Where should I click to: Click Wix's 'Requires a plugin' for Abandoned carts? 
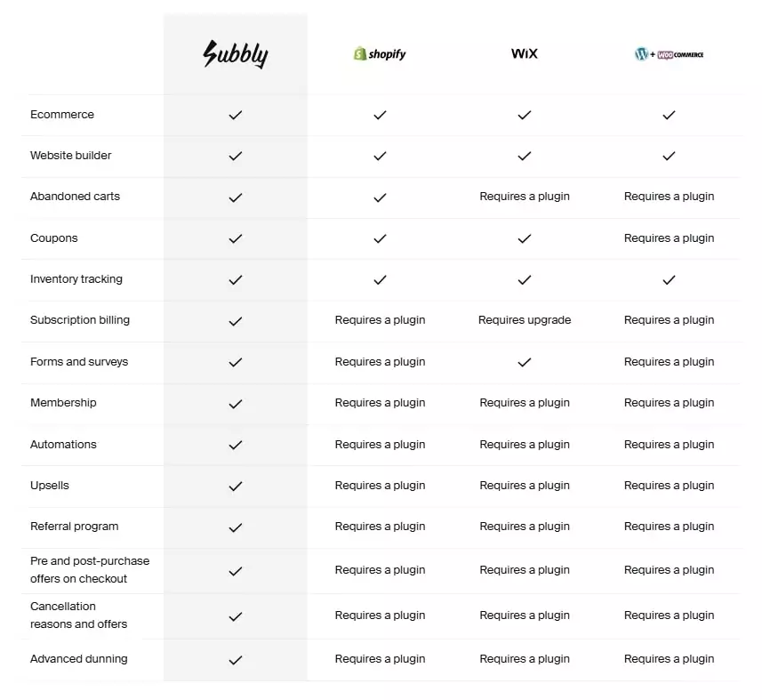coord(525,197)
